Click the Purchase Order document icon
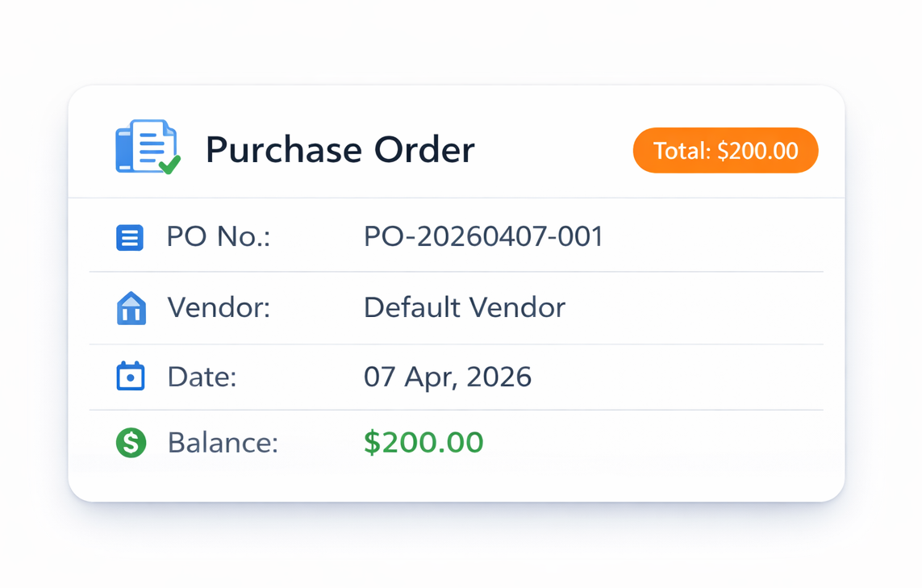This screenshot has height=588, width=922. 147,148
